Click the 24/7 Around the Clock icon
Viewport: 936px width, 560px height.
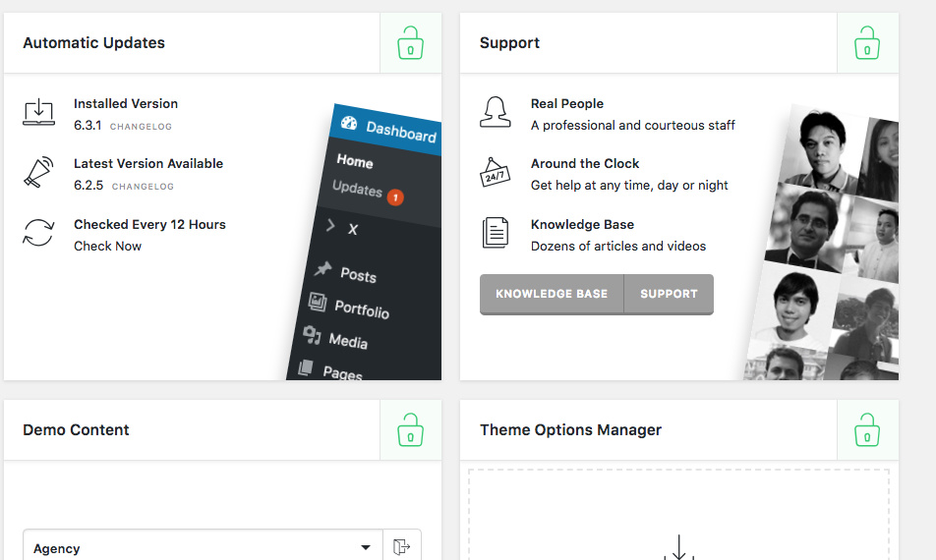click(x=496, y=173)
